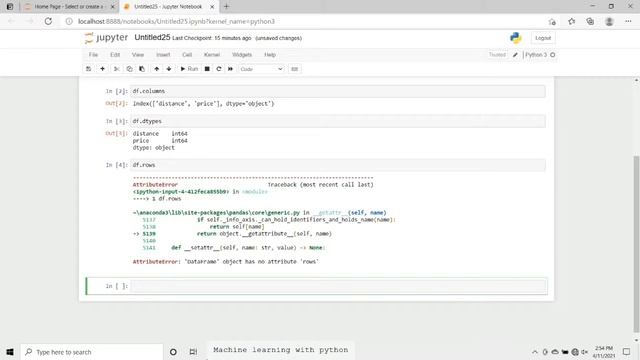
Task: Open the Favorites list
Action: click(x=571, y=21)
